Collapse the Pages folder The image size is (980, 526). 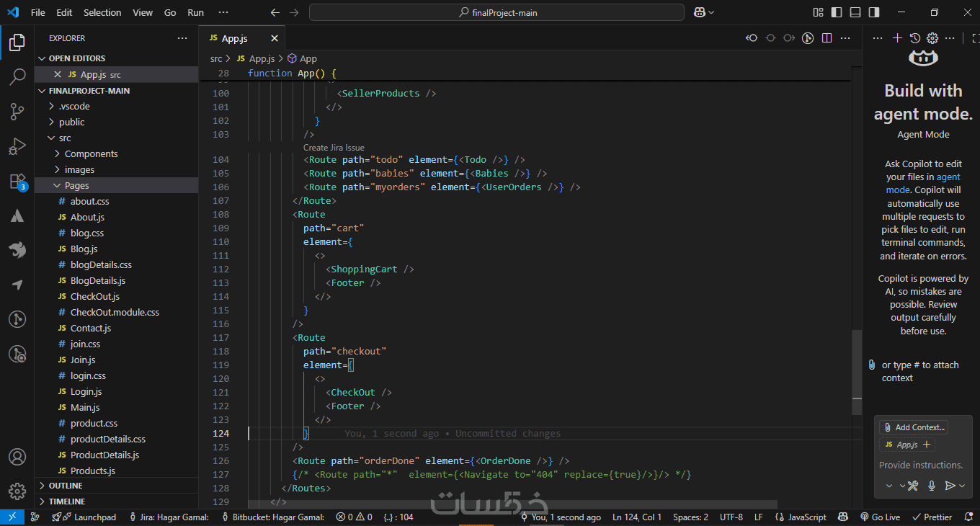point(76,185)
